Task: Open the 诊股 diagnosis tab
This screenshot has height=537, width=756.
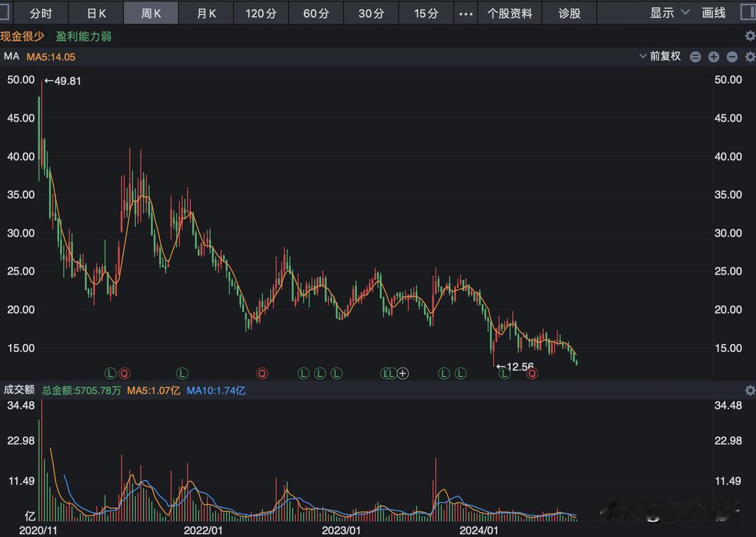Action: [569, 13]
